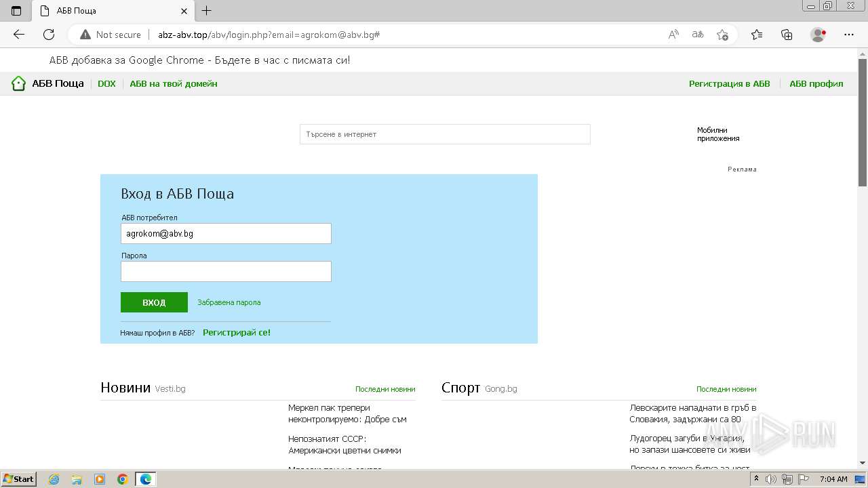The width and height of the screenshot is (868, 488).
Task: Click scrollbar down arrow
Action: pyautogui.click(x=863, y=463)
